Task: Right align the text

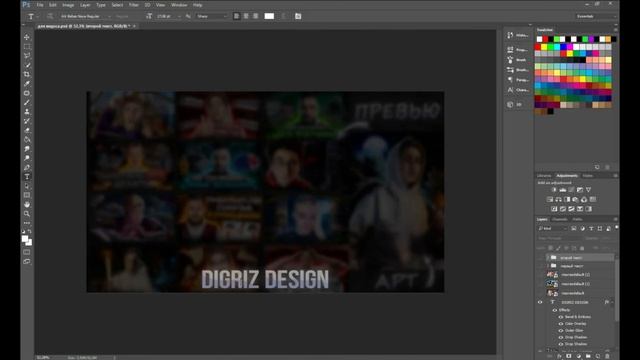Action: pyautogui.click(x=256, y=16)
